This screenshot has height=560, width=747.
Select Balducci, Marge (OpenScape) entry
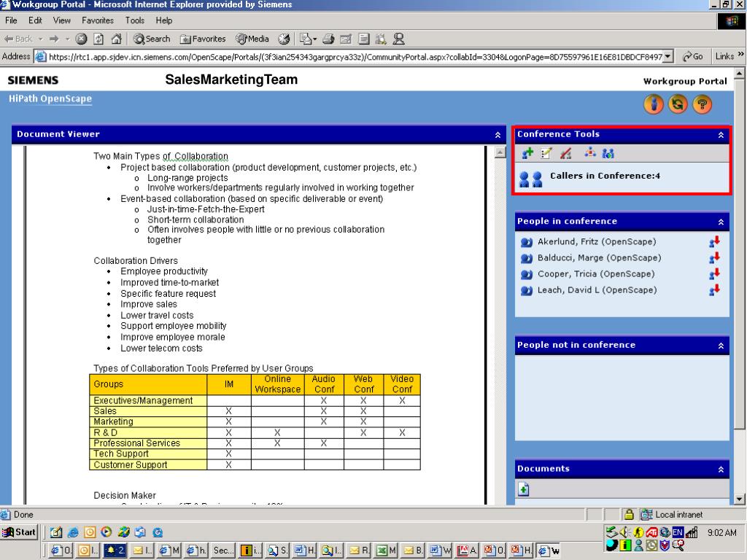point(600,257)
